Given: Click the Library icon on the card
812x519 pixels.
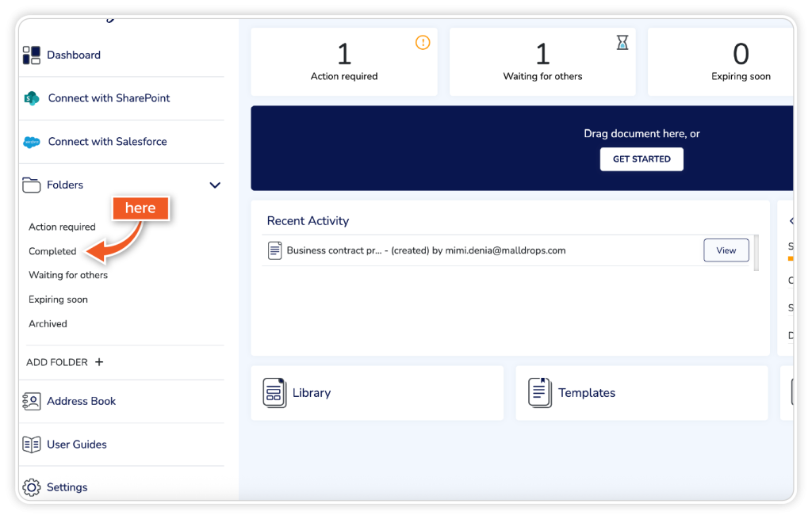Looking at the screenshot, I should pyautogui.click(x=274, y=393).
